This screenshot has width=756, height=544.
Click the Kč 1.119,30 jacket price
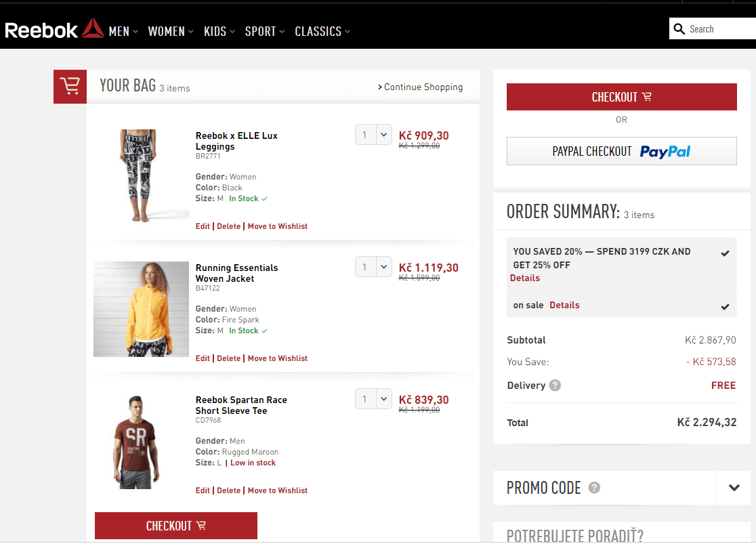[428, 268]
